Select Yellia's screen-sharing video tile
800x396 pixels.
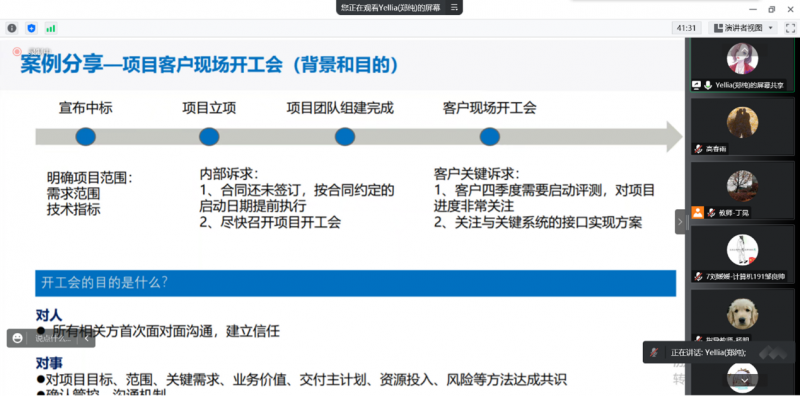click(x=742, y=65)
